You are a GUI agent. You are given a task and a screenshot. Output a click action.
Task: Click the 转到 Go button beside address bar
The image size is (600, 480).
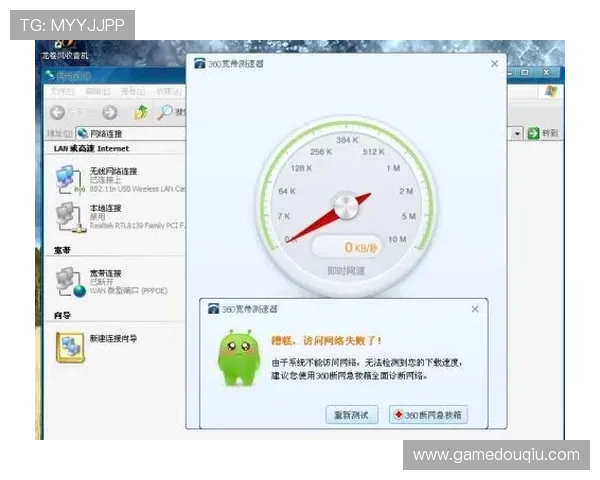[x=546, y=133]
